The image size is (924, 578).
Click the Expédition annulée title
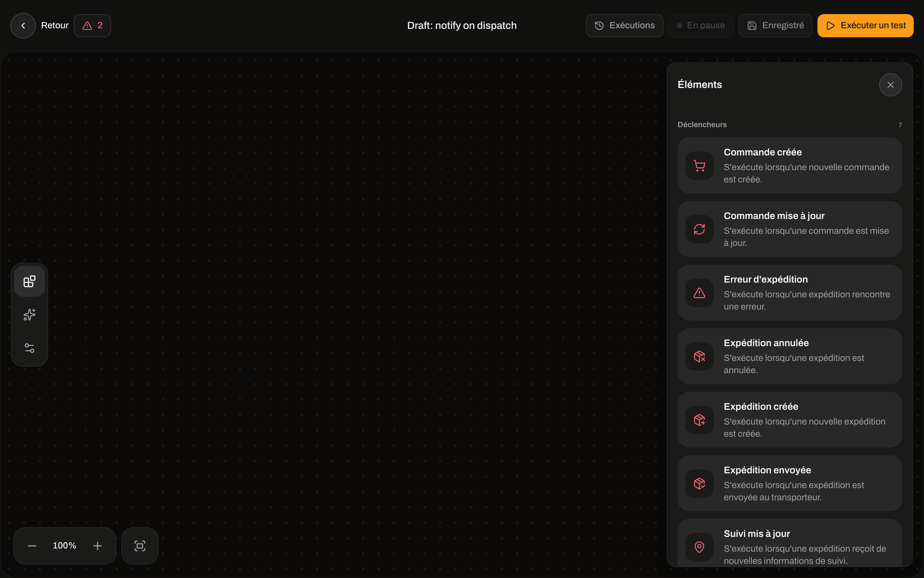pos(766,343)
